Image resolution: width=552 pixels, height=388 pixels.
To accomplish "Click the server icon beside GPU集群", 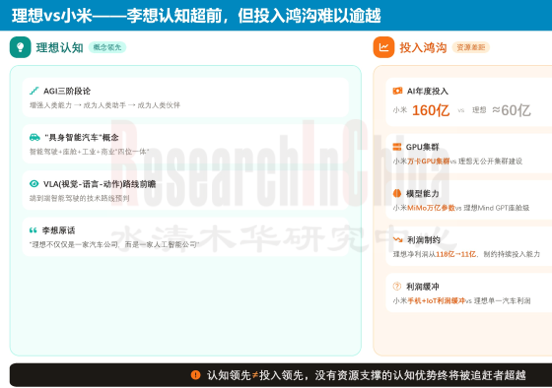I will (397, 147).
